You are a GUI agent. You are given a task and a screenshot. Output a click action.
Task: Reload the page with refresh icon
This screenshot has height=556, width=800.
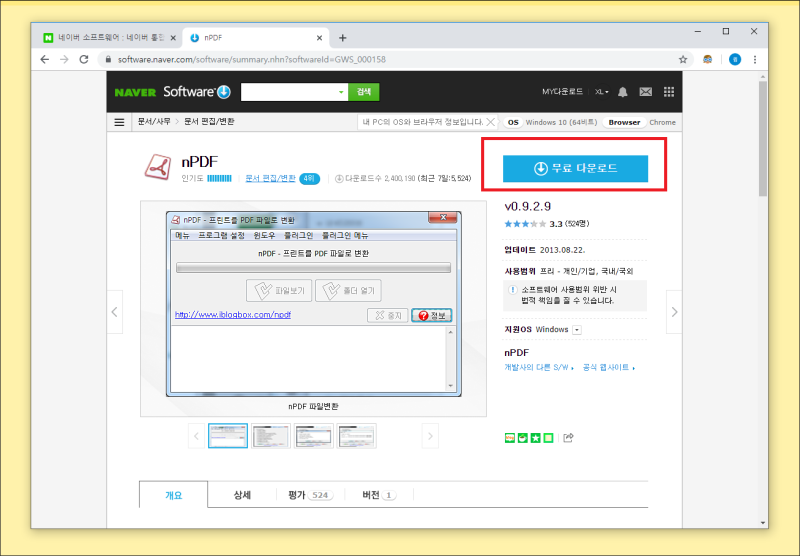tap(84, 59)
